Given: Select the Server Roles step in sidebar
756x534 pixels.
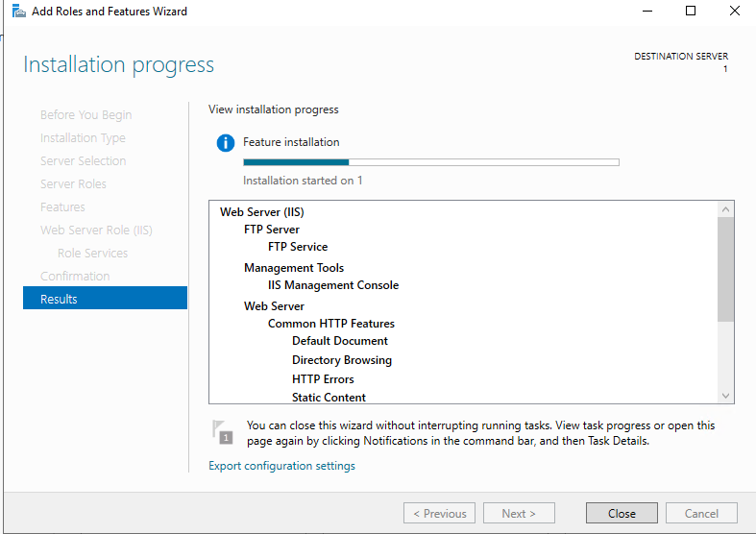Looking at the screenshot, I should coord(73,183).
